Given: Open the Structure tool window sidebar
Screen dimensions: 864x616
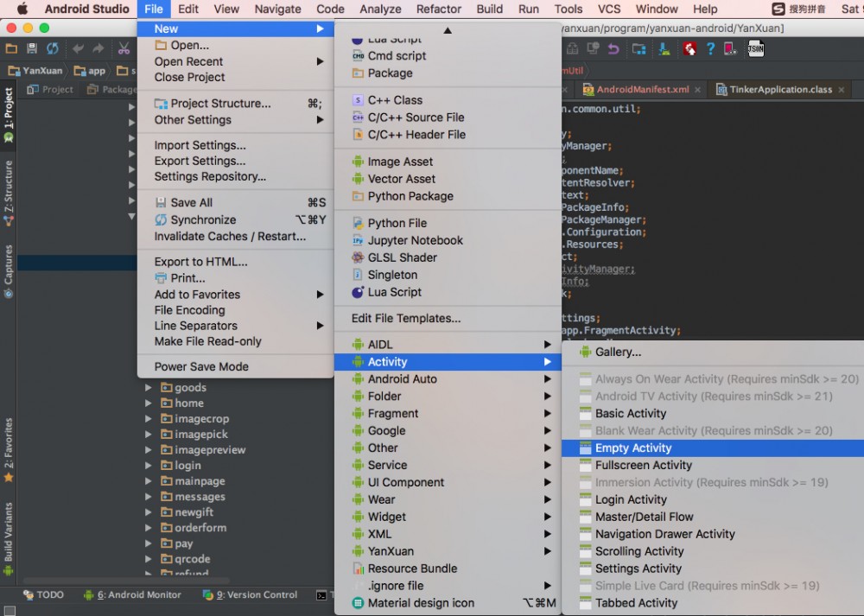Looking at the screenshot, I should [9, 194].
